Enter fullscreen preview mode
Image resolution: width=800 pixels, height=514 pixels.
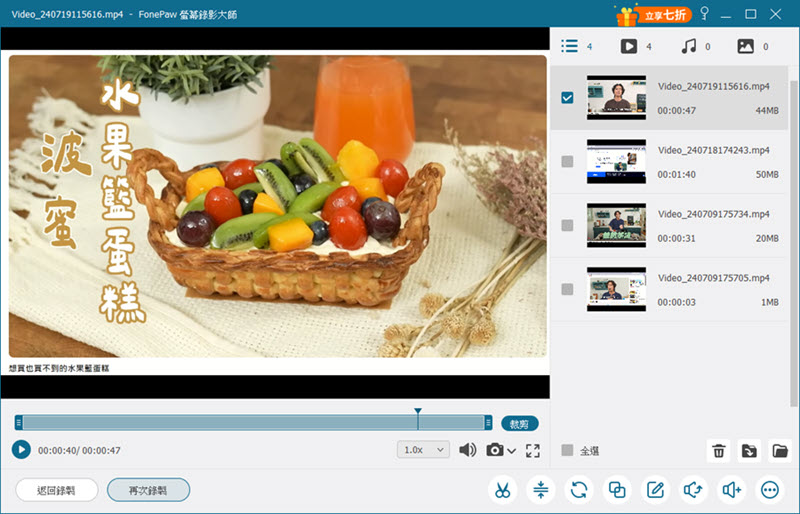click(533, 450)
